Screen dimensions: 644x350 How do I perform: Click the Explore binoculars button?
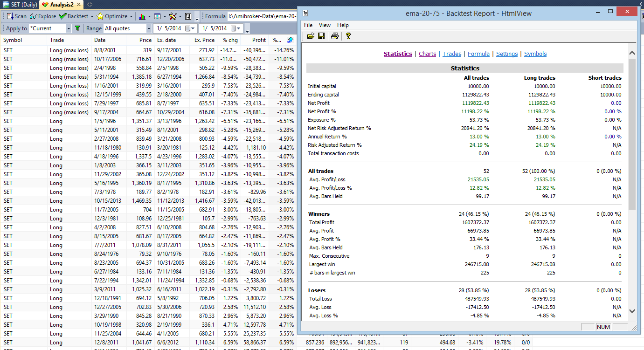pos(42,16)
